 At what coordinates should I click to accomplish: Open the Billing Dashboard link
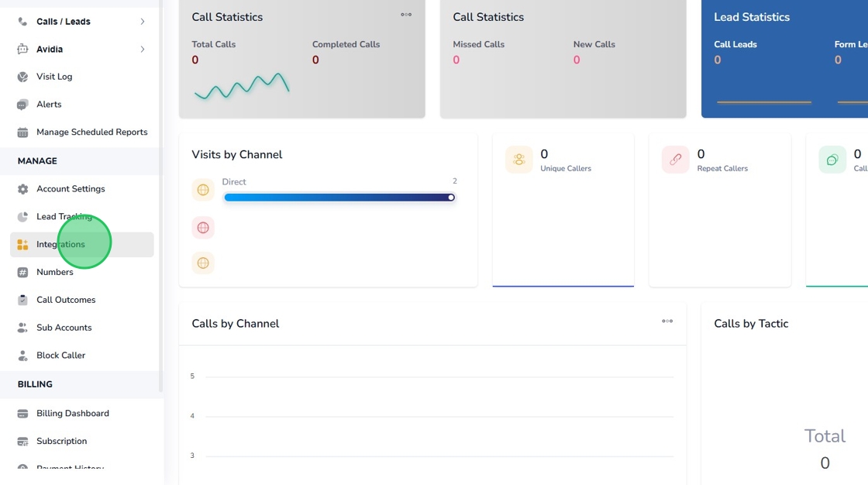tap(72, 414)
